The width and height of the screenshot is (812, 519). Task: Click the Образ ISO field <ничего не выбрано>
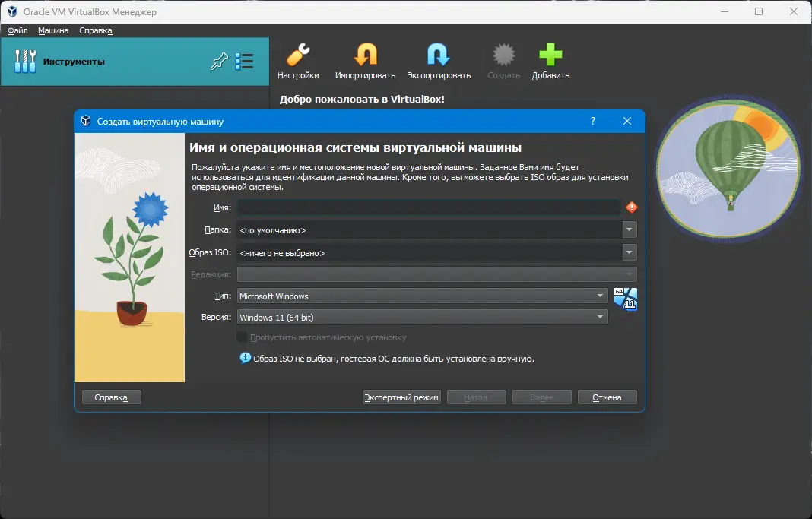pos(430,252)
